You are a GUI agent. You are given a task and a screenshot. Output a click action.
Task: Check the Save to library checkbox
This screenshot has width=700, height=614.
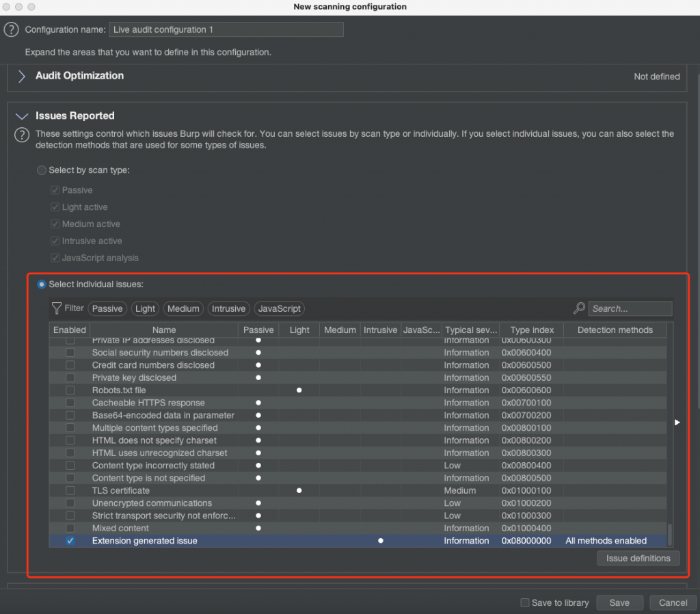click(525, 603)
